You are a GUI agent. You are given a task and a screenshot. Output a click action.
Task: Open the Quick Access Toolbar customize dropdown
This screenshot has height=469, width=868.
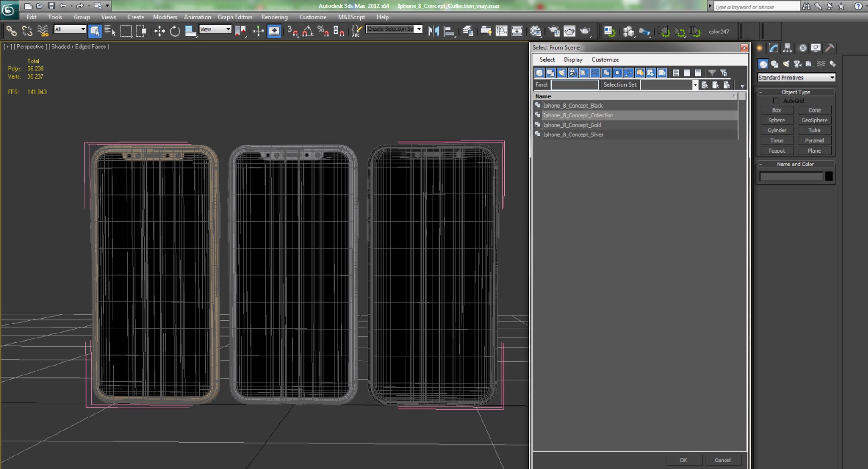(x=108, y=6)
